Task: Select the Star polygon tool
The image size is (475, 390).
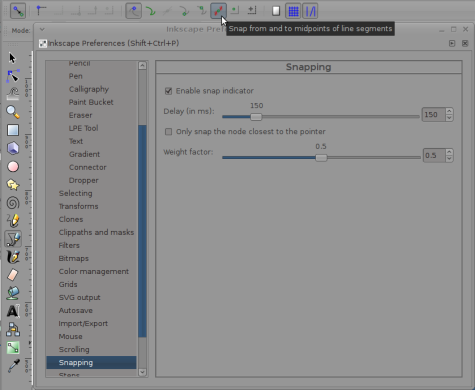Action: pos(13,184)
